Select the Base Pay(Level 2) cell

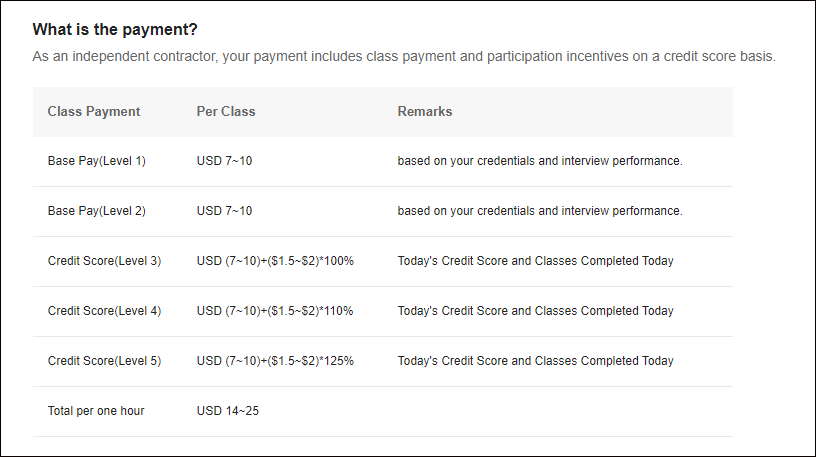(97, 211)
